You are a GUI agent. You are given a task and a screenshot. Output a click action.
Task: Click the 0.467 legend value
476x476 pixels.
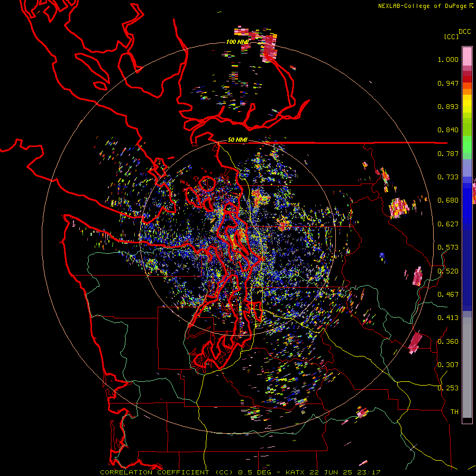point(448,295)
